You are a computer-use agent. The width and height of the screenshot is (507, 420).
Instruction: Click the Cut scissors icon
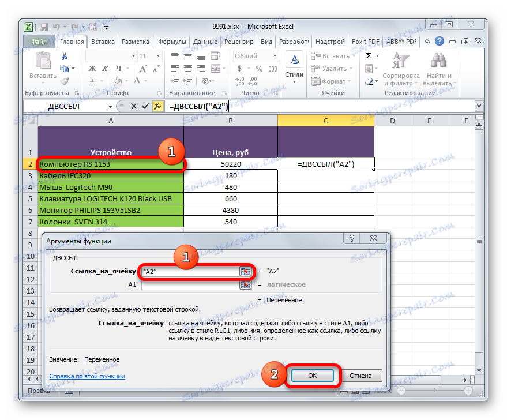pyautogui.click(x=65, y=57)
